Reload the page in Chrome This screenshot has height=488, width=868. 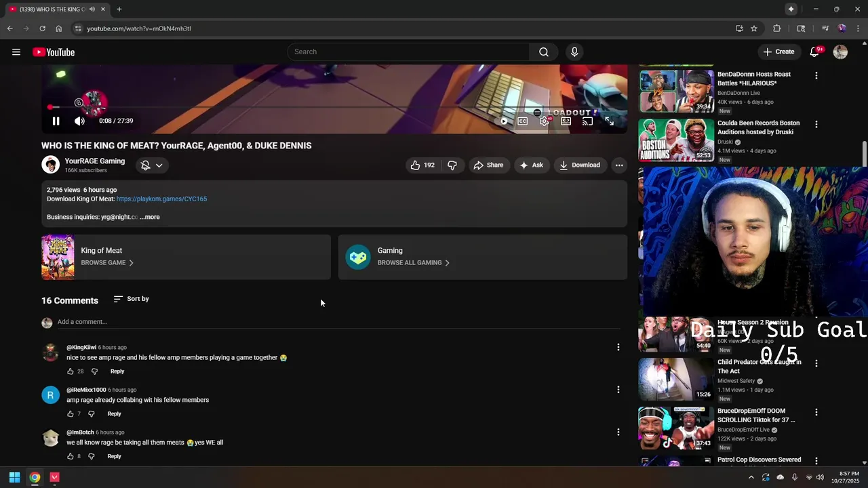click(x=42, y=28)
